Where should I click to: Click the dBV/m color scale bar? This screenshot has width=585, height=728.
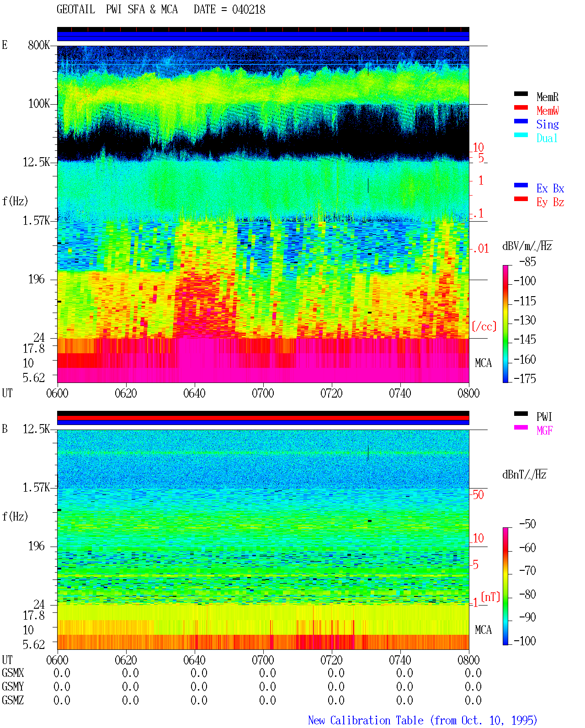[505, 324]
